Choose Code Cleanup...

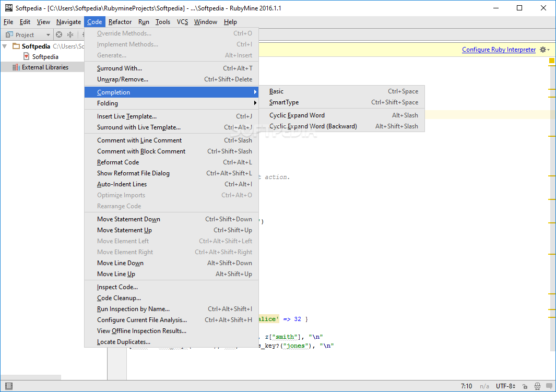(x=171, y=298)
